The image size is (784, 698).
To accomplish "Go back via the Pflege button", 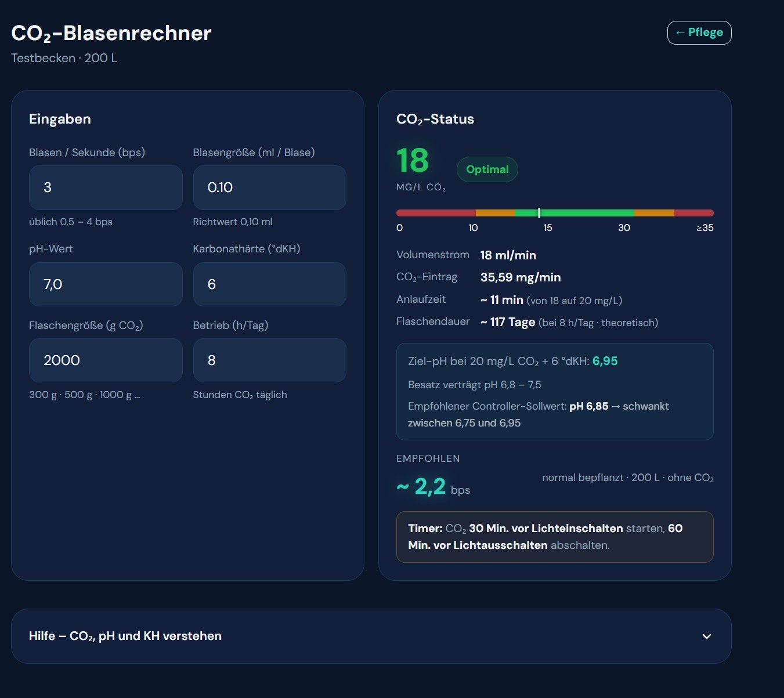I will coord(699,32).
